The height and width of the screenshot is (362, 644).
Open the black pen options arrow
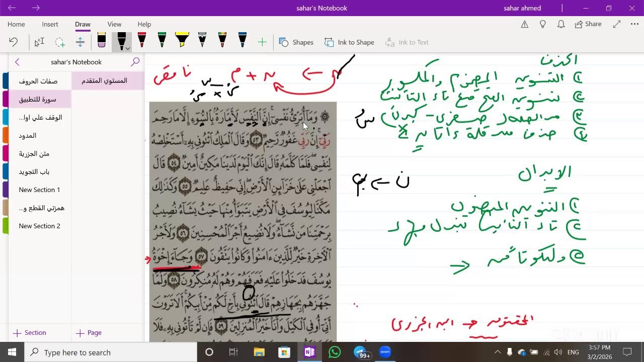click(128, 48)
